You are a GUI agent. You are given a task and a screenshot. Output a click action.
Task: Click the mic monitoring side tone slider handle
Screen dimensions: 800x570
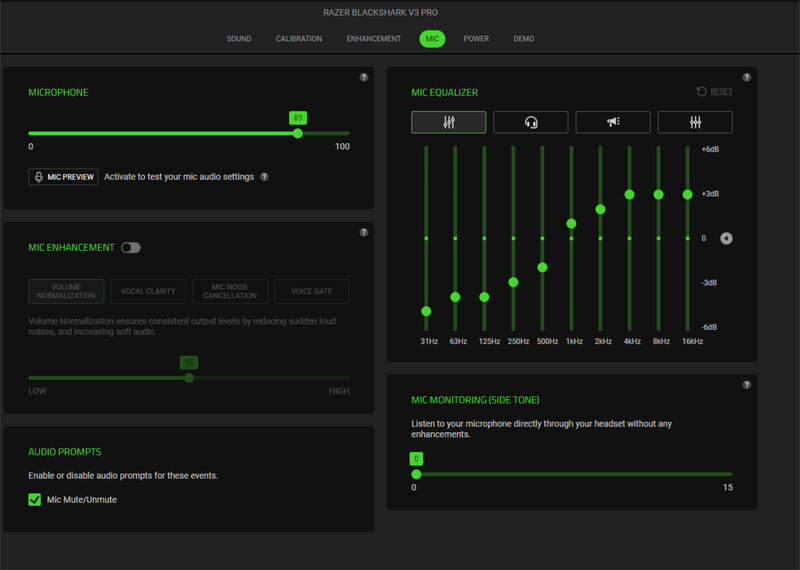click(416, 475)
